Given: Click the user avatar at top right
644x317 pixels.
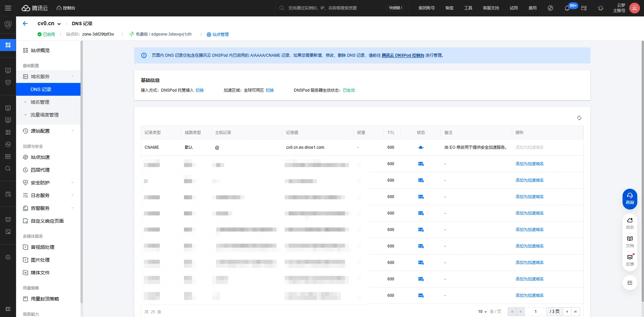Looking at the screenshot, I should [x=634, y=8].
